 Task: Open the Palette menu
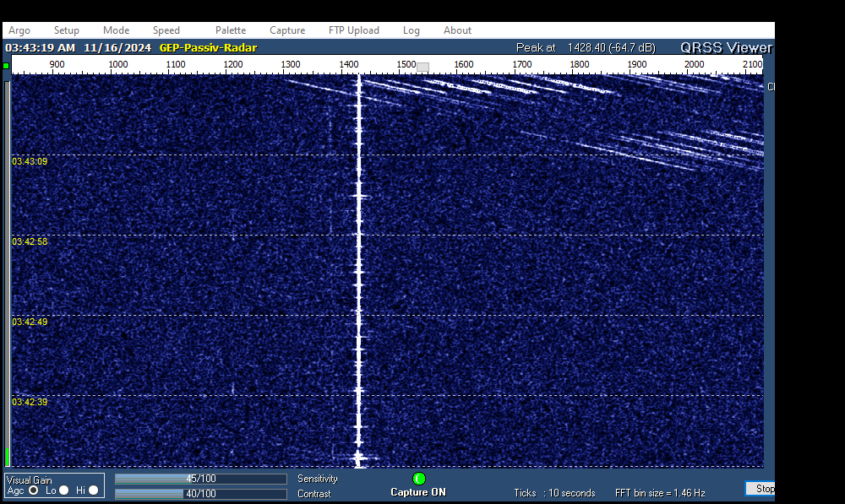(x=231, y=30)
